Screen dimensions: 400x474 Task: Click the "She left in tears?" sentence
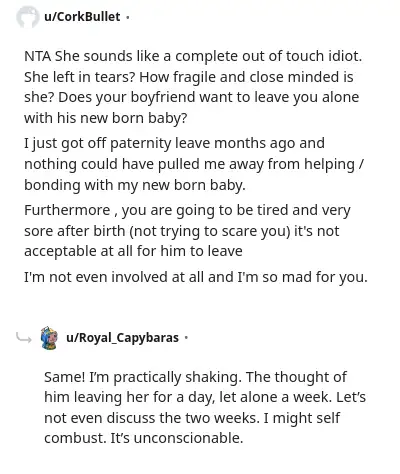(x=79, y=77)
